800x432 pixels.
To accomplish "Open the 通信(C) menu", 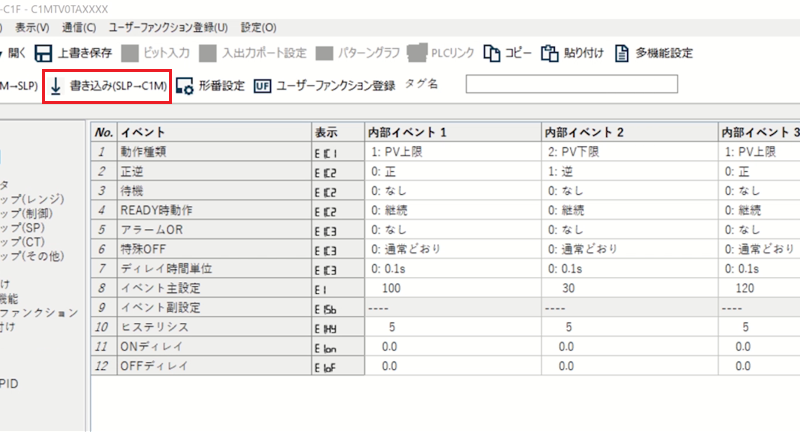I will [78, 26].
